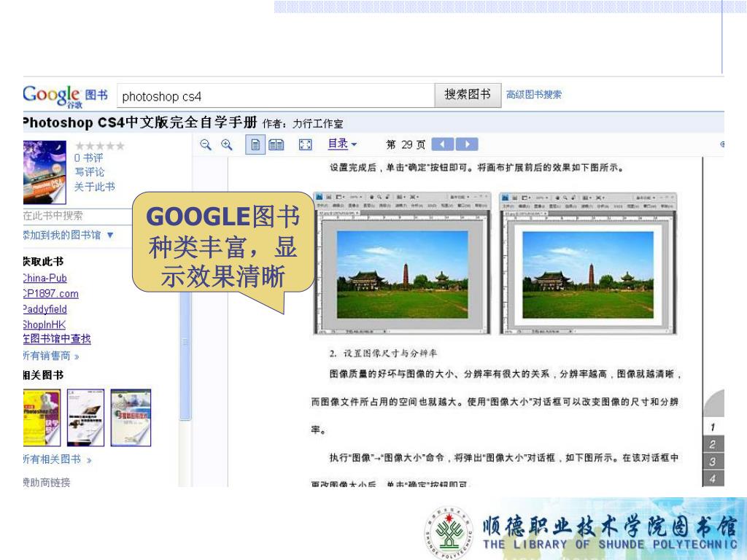Click the Google 图书 logo
747x560 pixels.
pyautogui.click(x=65, y=96)
